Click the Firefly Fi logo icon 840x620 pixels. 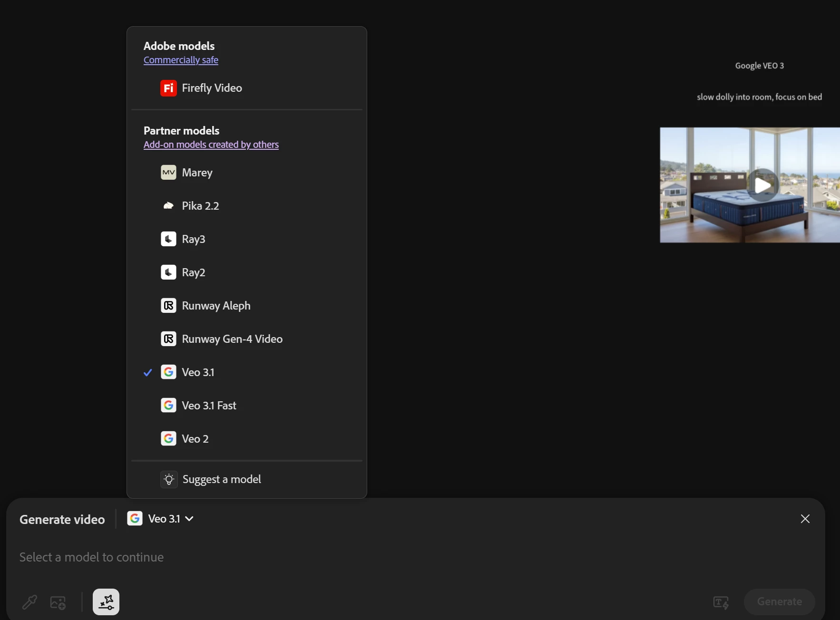coord(168,88)
